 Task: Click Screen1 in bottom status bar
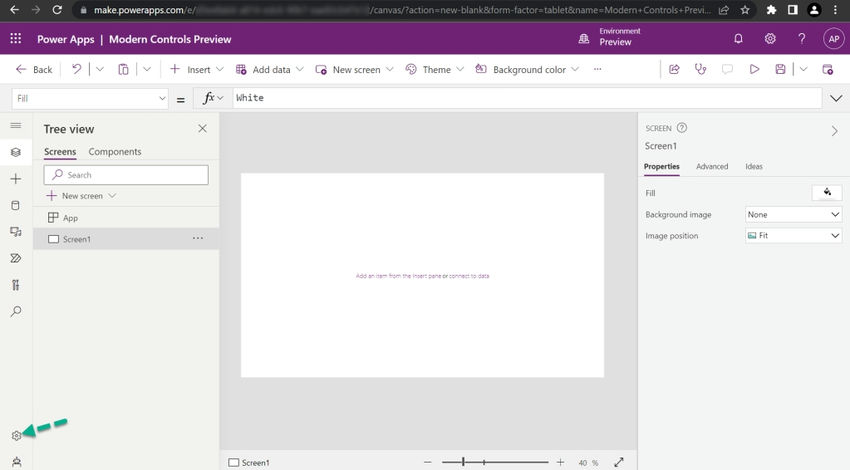pos(249,462)
